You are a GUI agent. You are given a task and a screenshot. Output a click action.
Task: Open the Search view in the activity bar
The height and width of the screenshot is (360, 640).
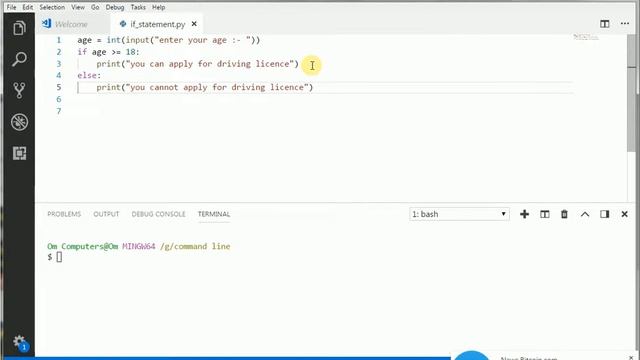point(19,59)
